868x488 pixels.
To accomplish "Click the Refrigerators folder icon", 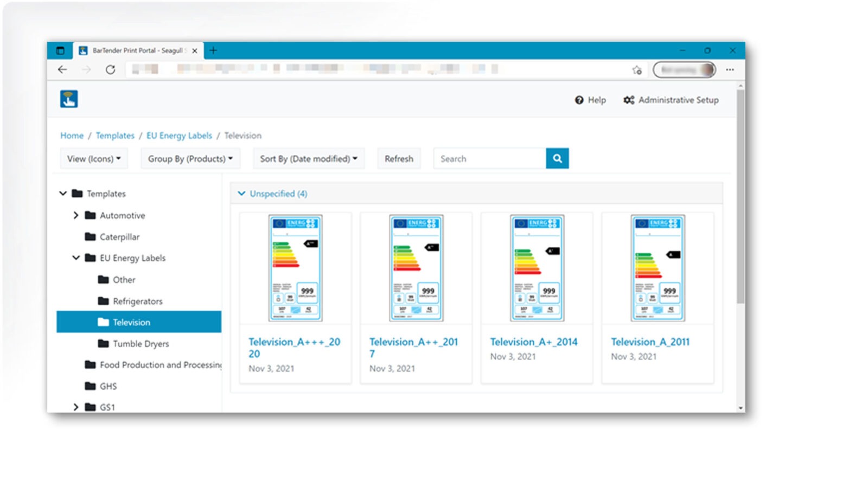I will [103, 301].
